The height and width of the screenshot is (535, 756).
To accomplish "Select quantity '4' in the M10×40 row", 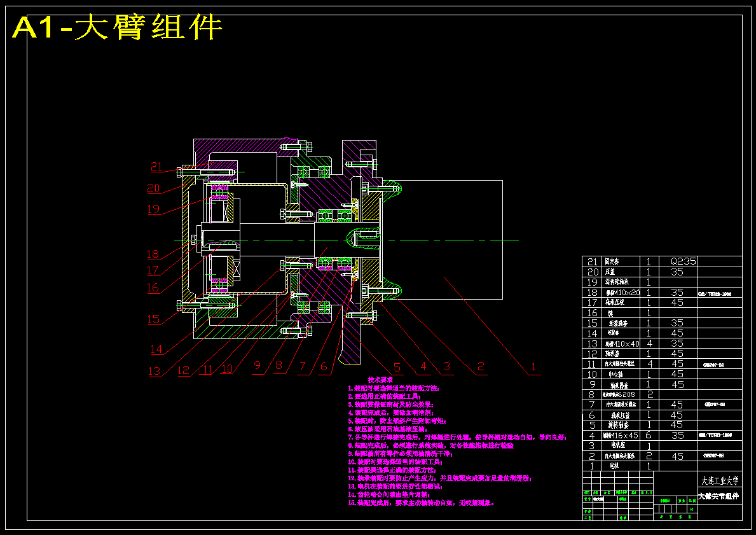I will pyautogui.click(x=649, y=344).
